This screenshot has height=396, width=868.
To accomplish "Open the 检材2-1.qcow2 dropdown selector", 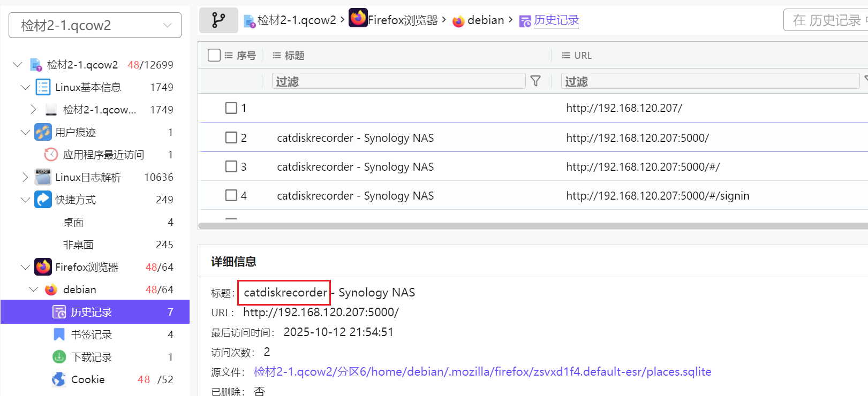I will click(x=95, y=25).
